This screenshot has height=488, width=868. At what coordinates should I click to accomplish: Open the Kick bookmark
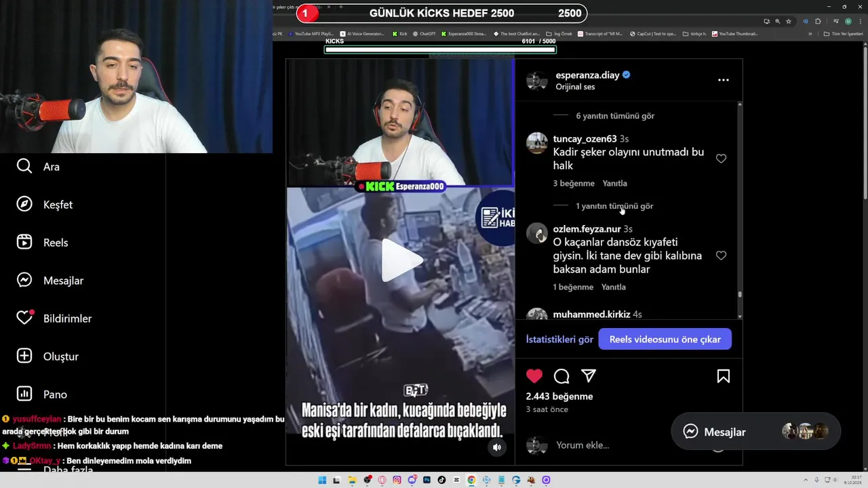pos(399,34)
